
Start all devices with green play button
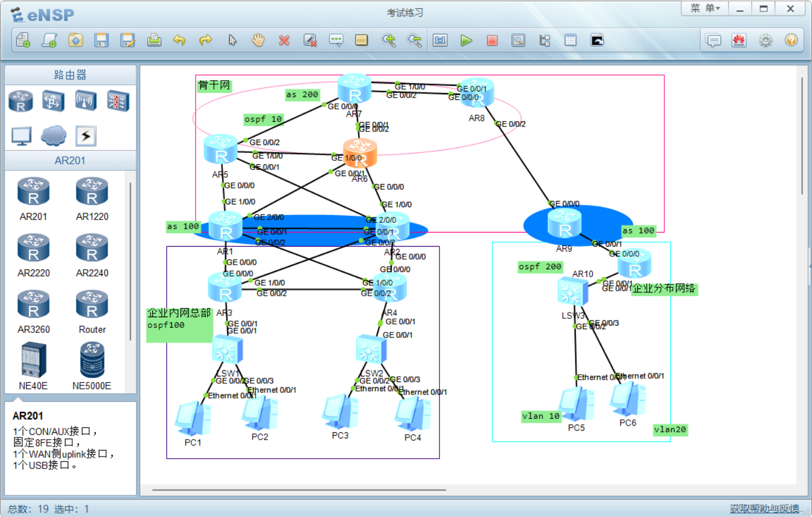(x=466, y=40)
